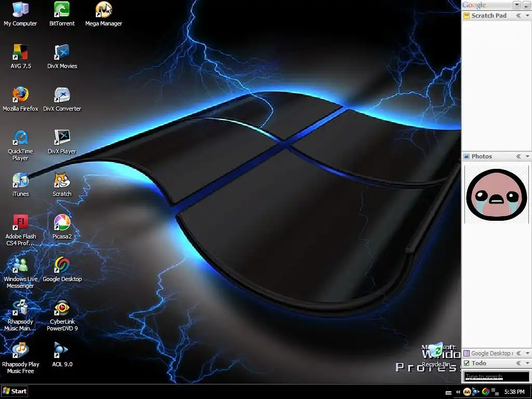Expand the Google Desktop gadget double arrow
This screenshot has height=399, width=532.
pyautogui.click(x=518, y=353)
